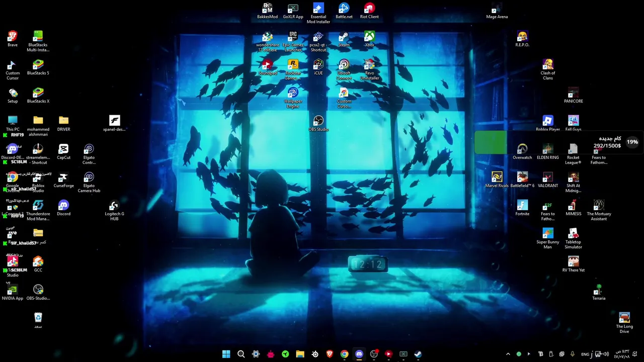
Task: Select the Tabletop Simulator desktop icon
Action: point(573,239)
